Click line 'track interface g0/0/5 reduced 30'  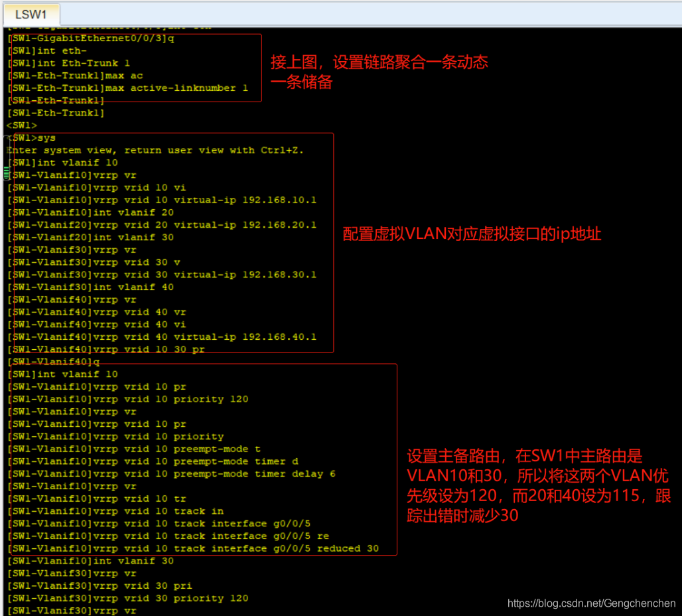(193, 548)
